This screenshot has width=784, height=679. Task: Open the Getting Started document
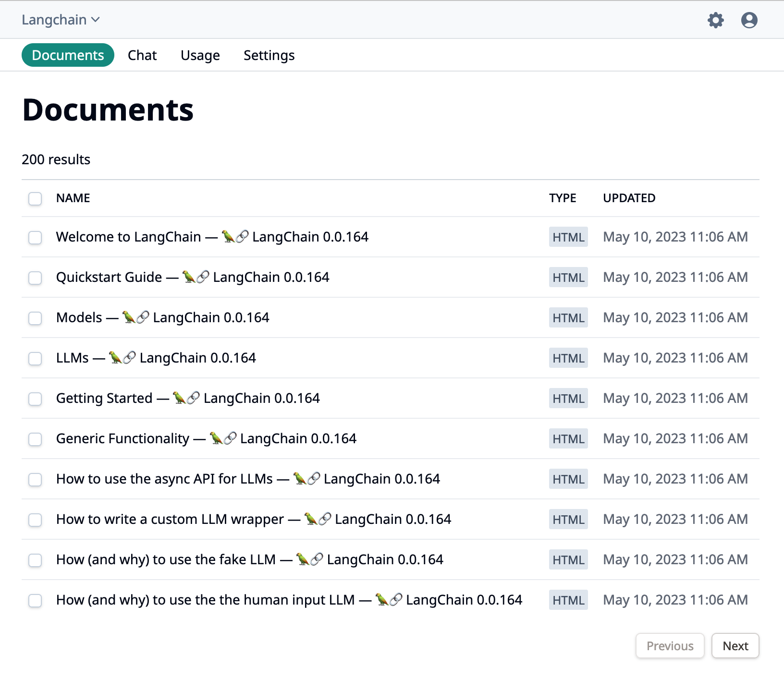pos(188,398)
